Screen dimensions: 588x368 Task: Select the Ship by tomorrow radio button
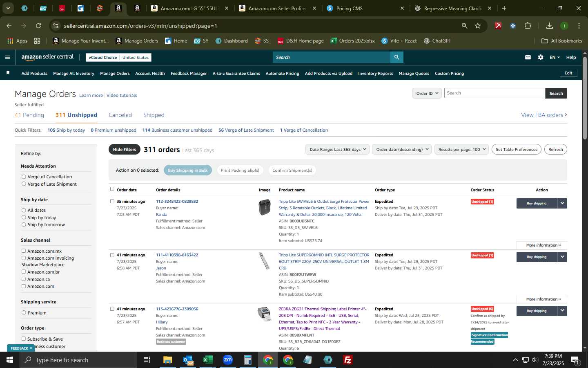coord(24,224)
